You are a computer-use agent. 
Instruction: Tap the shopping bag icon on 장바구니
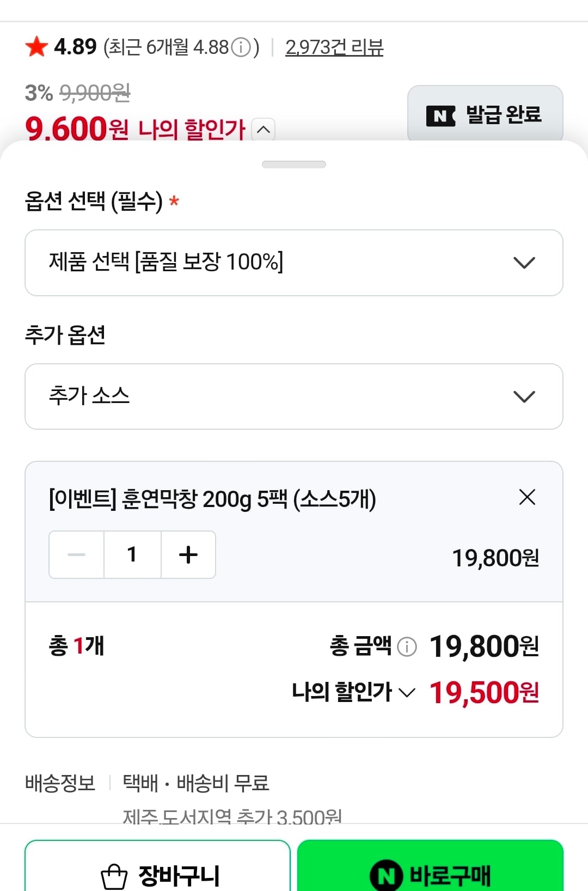pos(114,876)
